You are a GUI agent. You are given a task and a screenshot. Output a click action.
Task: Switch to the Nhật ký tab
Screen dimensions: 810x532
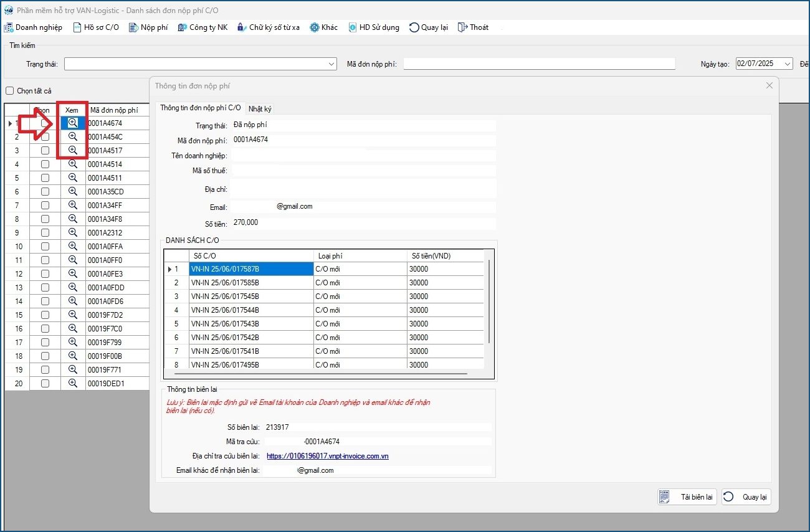pyautogui.click(x=260, y=108)
